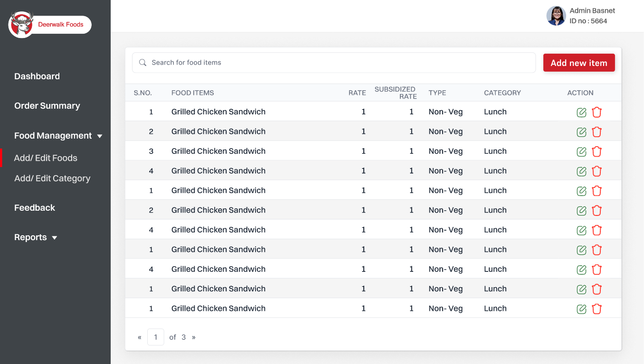Expand the Reports dropdown arrow
This screenshot has width=644, height=364.
54,237
